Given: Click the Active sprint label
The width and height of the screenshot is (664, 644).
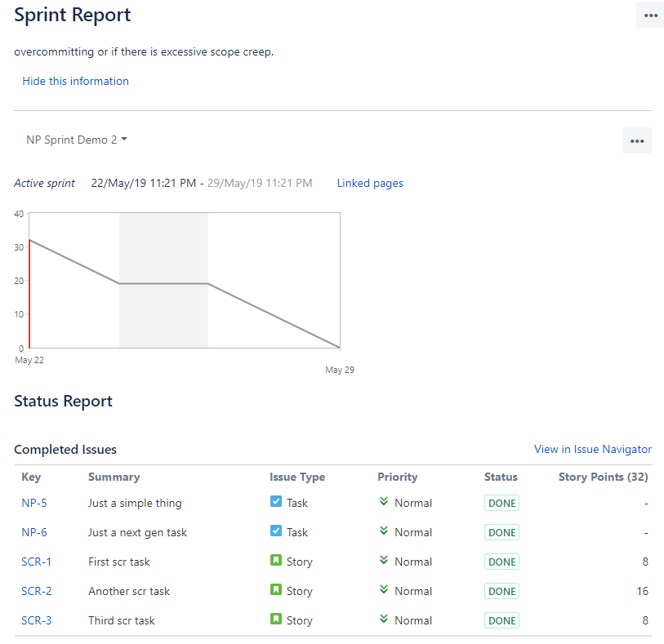Looking at the screenshot, I should [44, 183].
